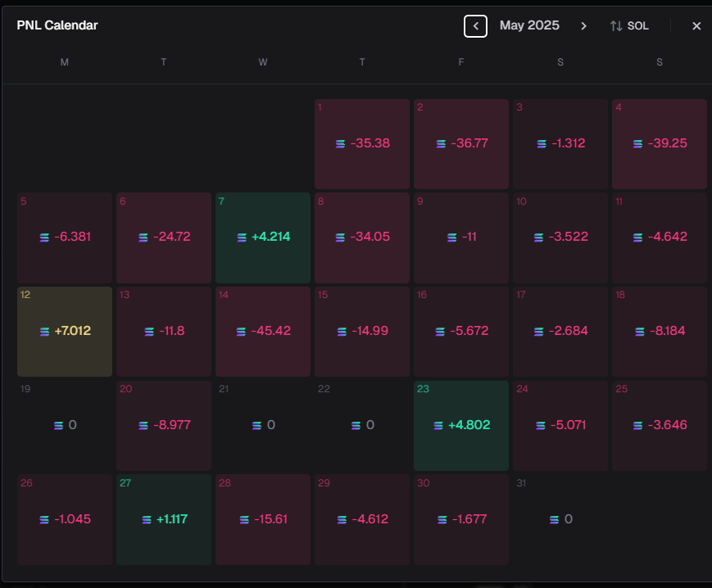The image size is (712, 588).
Task: Select the -15.61 value on May 28
Action: [270, 519]
